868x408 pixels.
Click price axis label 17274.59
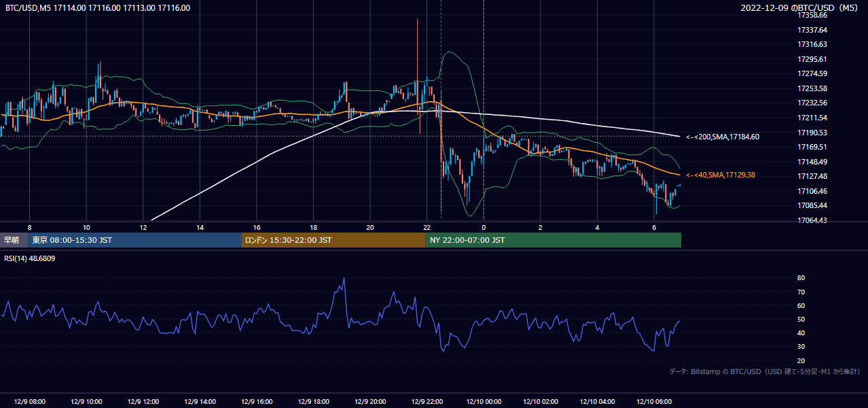coord(812,73)
